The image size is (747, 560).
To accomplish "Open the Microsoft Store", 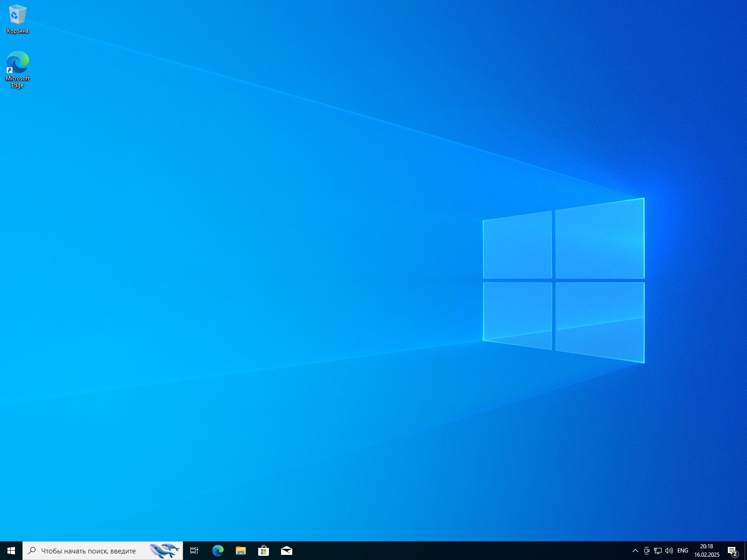I will point(263,551).
